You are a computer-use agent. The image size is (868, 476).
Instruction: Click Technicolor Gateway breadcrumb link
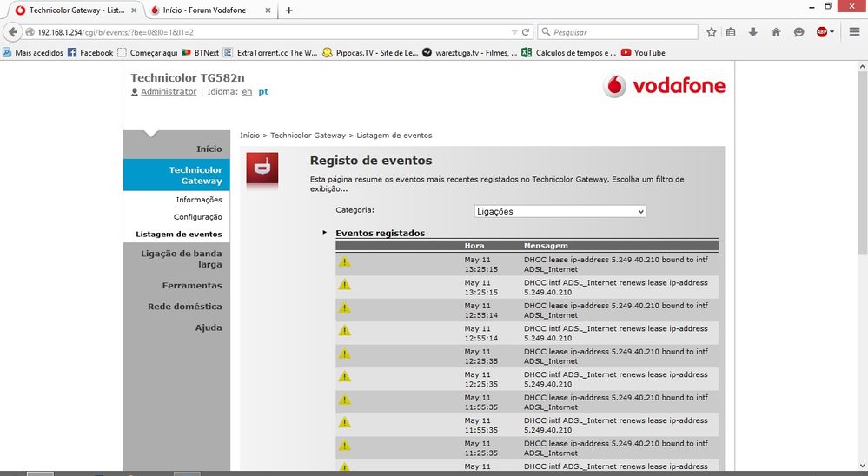point(308,135)
